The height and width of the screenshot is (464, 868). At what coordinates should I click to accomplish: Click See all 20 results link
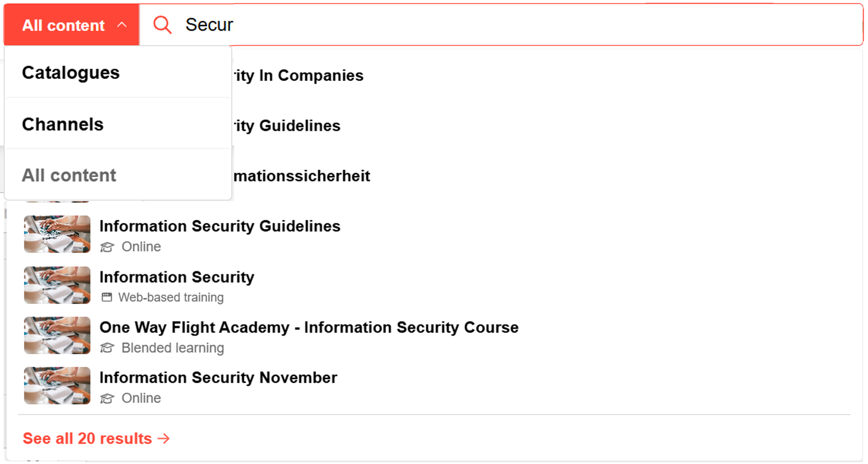[x=87, y=438]
